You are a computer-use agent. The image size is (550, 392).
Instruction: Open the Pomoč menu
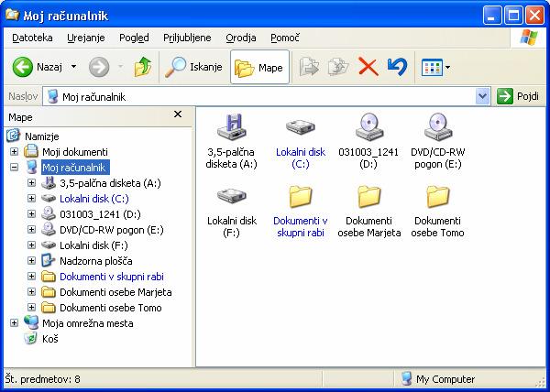(x=285, y=38)
